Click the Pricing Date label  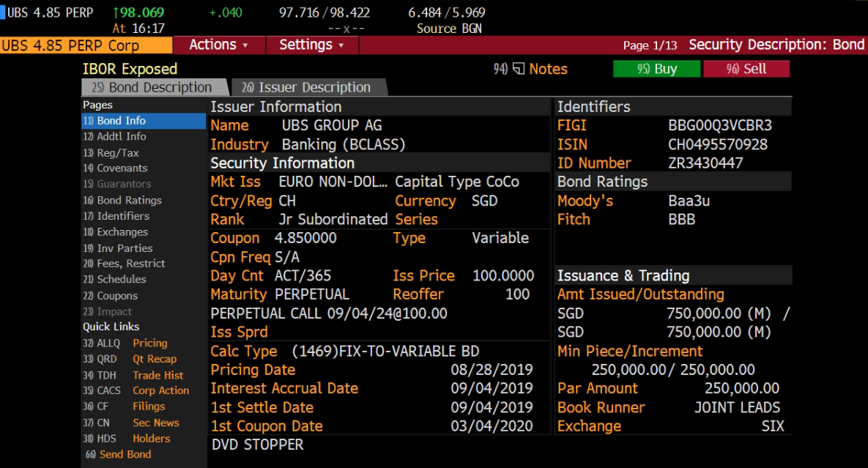(x=253, y=370)
